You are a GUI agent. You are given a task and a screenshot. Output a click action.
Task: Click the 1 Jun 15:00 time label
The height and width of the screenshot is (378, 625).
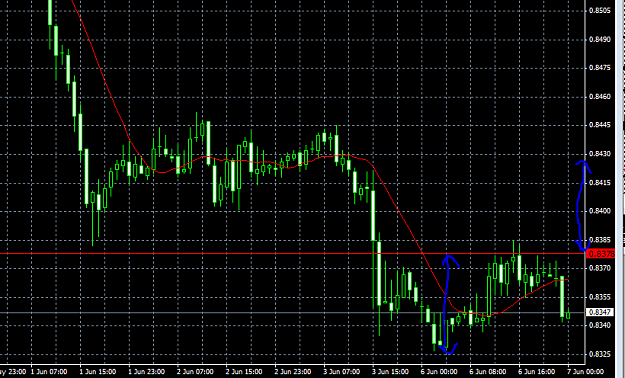tap(98, 372)
